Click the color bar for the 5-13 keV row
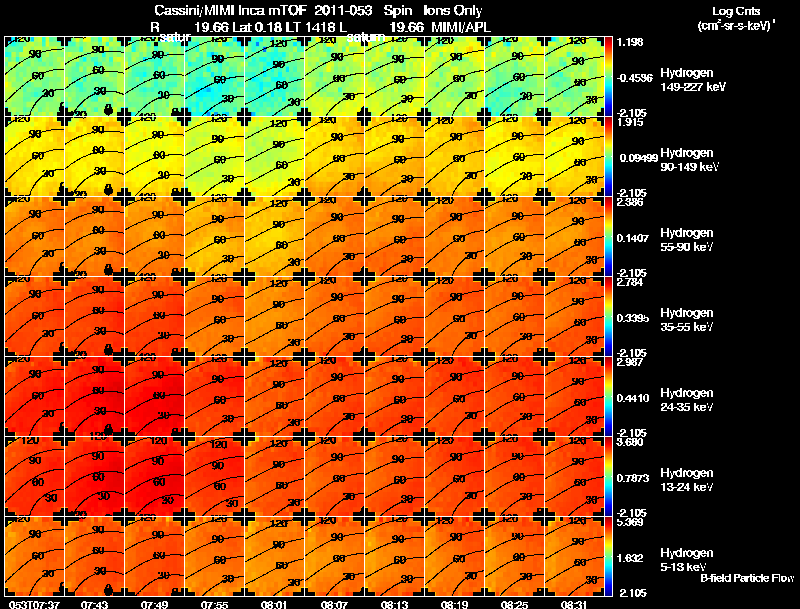 (x=608, y=557)
